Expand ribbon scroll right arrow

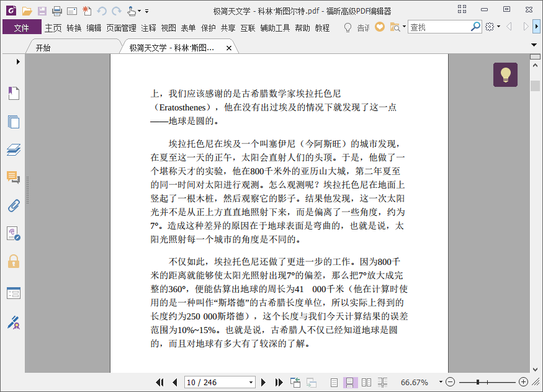coord(536,26)
